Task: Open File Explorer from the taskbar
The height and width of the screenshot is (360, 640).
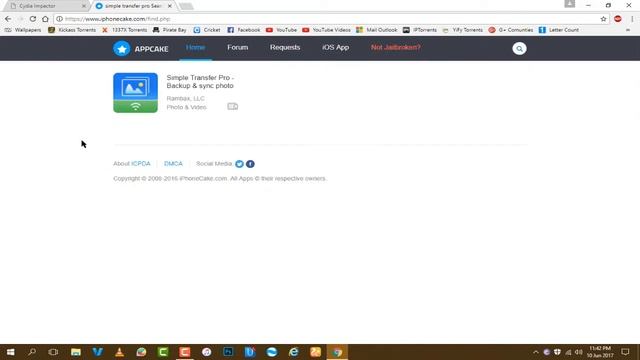Action: click(76, 352)
